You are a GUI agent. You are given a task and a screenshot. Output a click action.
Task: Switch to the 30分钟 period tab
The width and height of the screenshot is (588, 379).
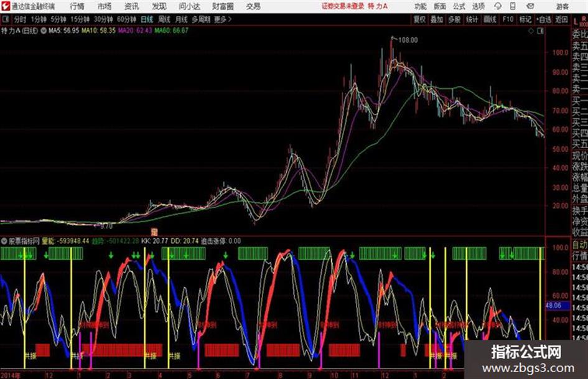coord(103,19)
